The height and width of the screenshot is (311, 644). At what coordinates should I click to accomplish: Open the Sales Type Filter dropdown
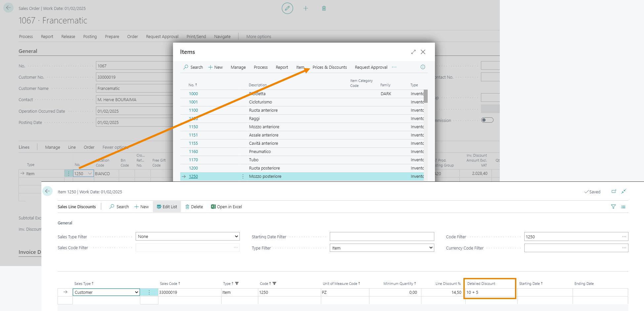[188, 236]
